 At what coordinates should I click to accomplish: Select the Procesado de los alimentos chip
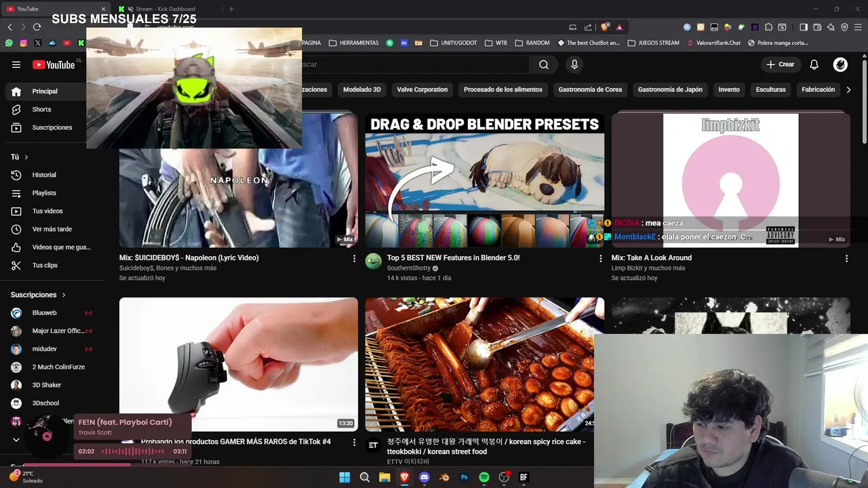(x=502, y=89)
